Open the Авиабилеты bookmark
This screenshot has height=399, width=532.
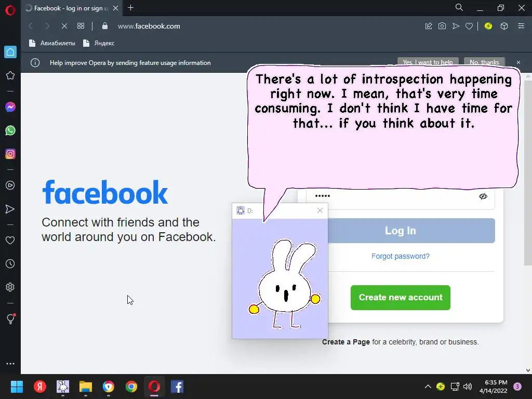[52, 43]
